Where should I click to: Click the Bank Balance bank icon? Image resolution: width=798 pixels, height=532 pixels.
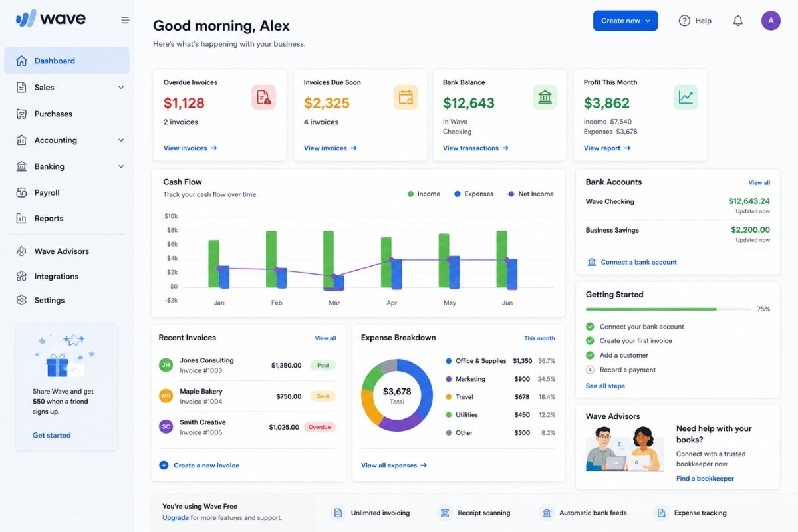(x=545, y=97)
